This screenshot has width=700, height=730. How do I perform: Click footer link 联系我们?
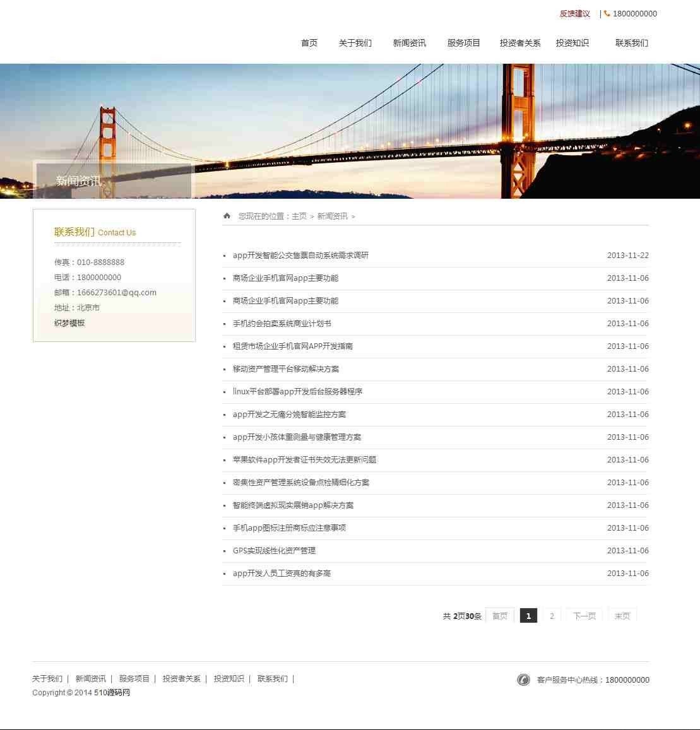point(273,679)
